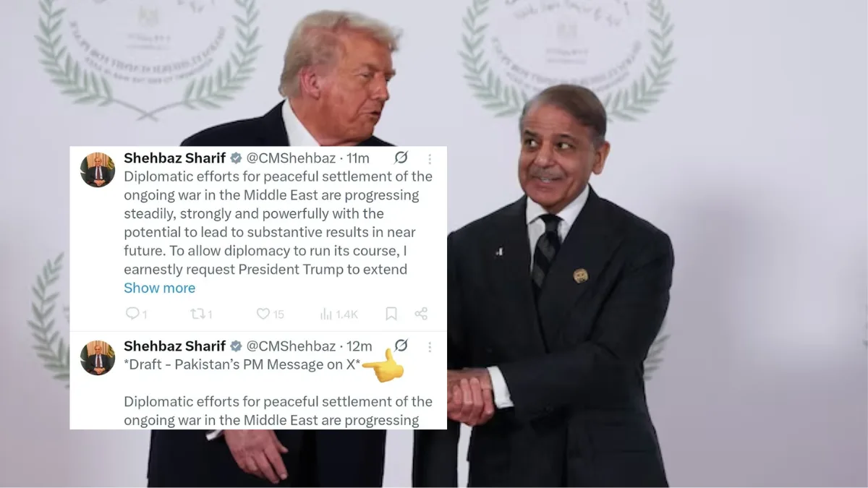This screenshot has height=488, width=868.
Task: Like the tweet showing 15 likes
Action: point(263,314)
